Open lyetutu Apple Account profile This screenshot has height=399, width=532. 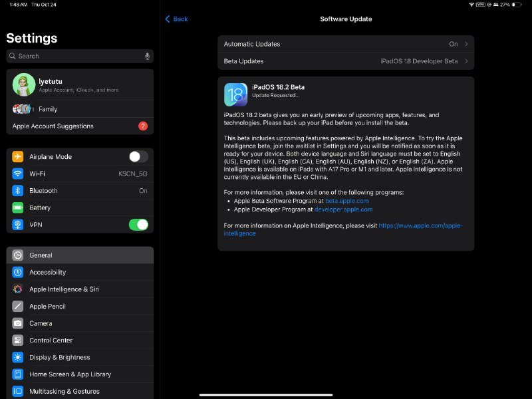tap(80, 84)
